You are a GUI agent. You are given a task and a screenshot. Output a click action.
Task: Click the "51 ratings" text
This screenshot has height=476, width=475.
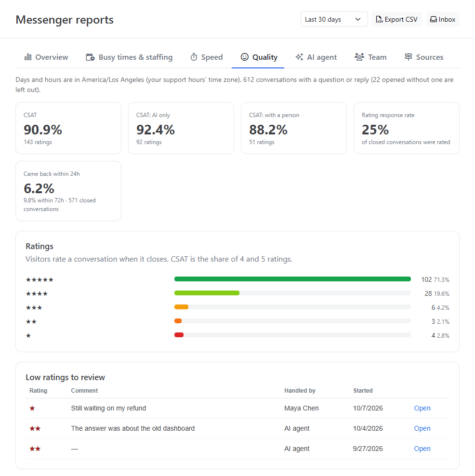click(262, 142)
